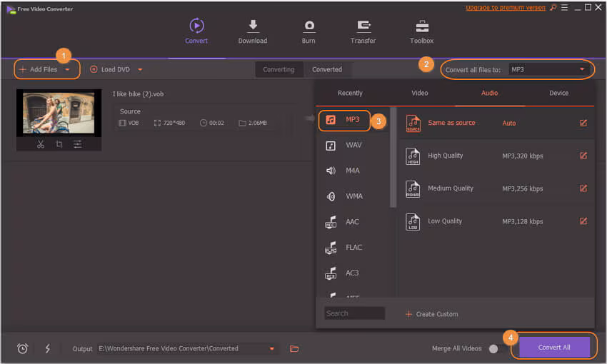
Task: Click the Load DVD button
Action: (110, 70)
